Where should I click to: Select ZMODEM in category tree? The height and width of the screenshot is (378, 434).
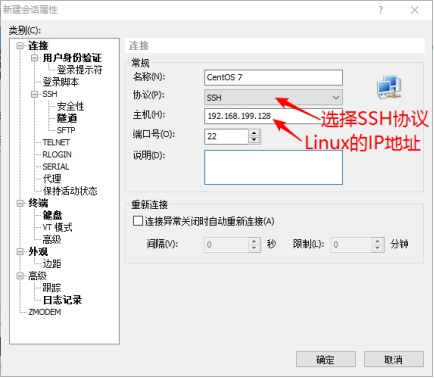[45, 312]
